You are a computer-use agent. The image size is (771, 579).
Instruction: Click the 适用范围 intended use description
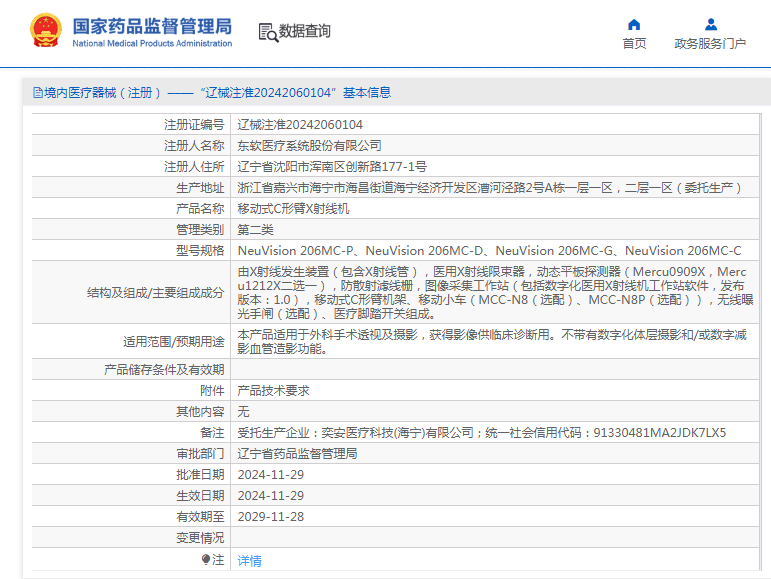tap(492, 342)
